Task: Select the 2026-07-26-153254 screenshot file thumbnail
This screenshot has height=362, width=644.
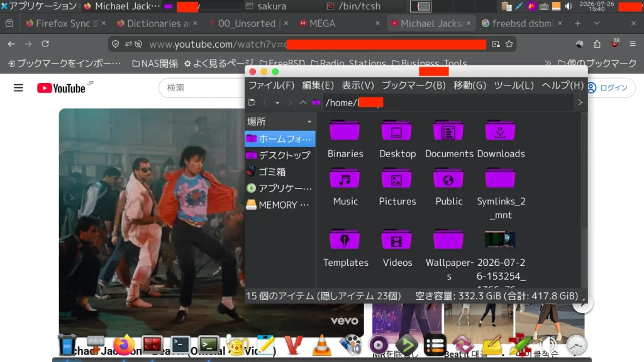Action: coord(500,239)
